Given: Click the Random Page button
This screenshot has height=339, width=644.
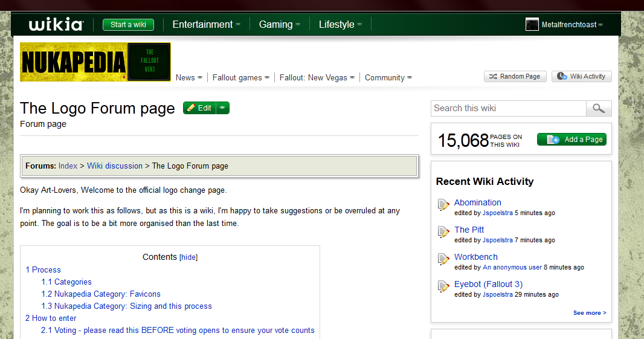Looking at the screenshot, I should (x=515, y=76).
